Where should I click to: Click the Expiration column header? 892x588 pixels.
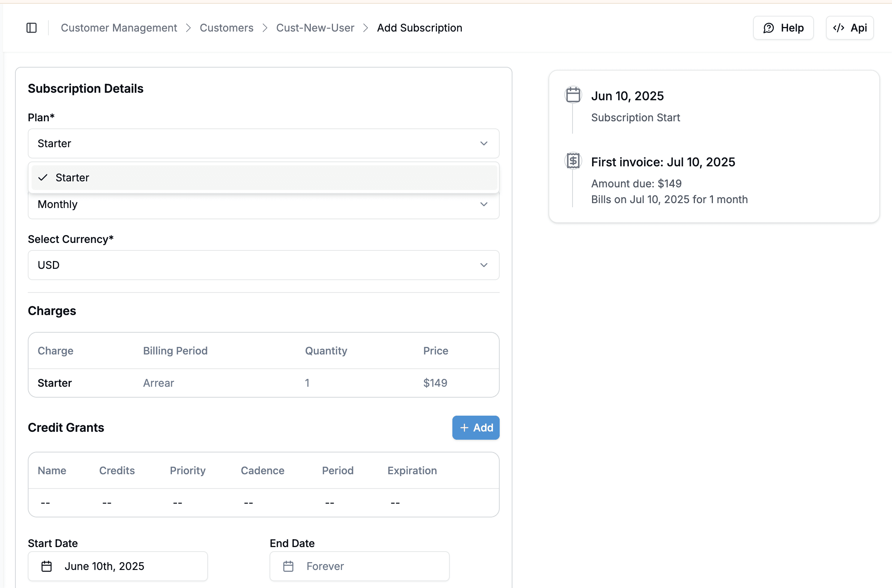(412, 470)
